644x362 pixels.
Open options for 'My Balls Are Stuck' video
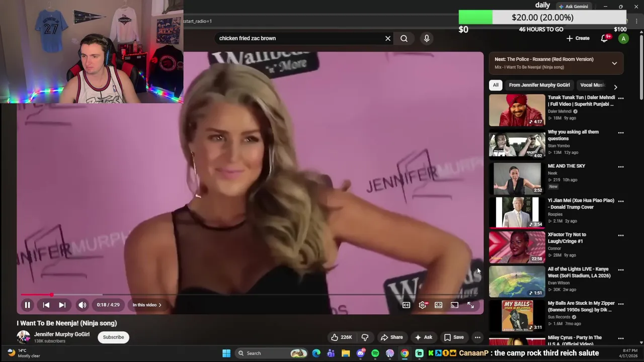621,304
